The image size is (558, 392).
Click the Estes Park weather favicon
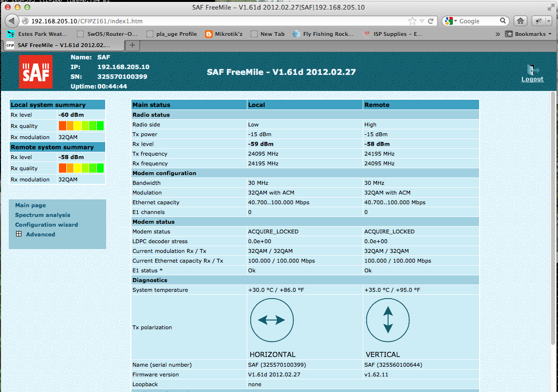pyautogui.click(x=11, y=34)
